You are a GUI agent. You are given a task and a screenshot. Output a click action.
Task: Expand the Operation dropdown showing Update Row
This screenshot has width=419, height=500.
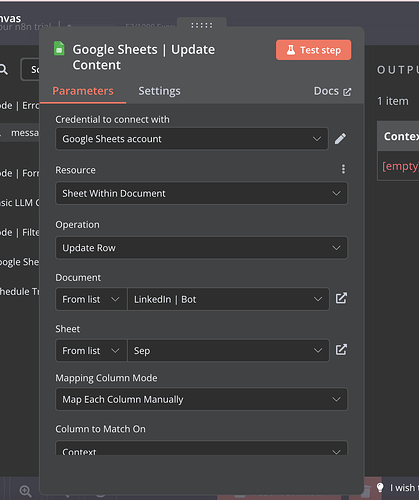click(201, 248)
